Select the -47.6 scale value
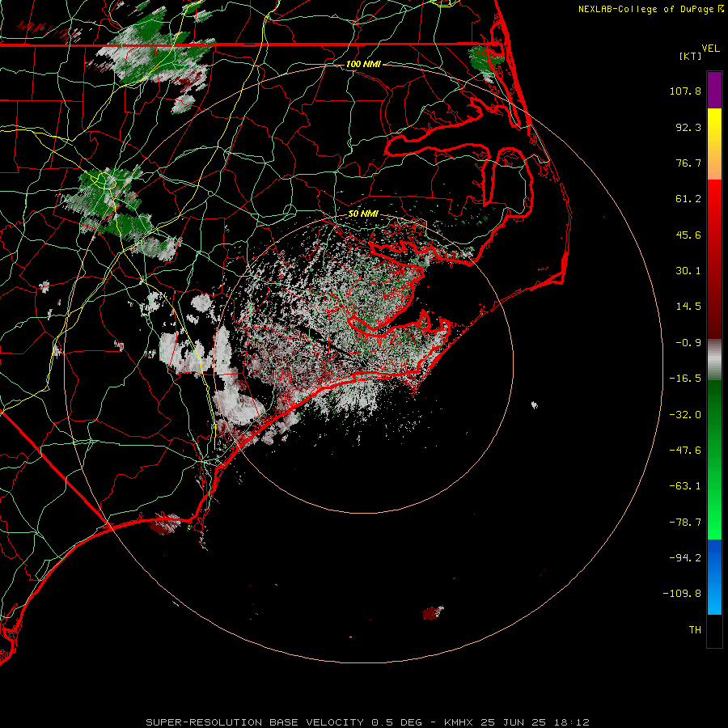 pos(685,451)
